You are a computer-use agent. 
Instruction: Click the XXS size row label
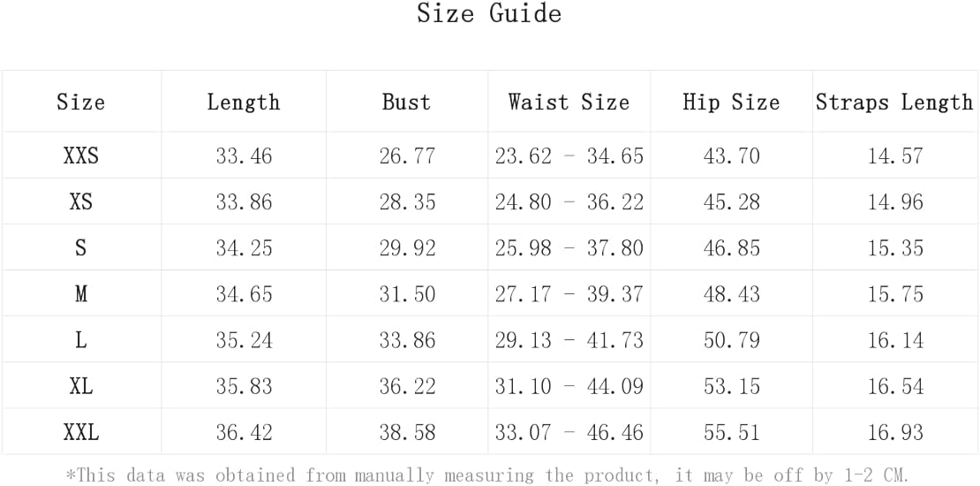(x=81, y=156)
